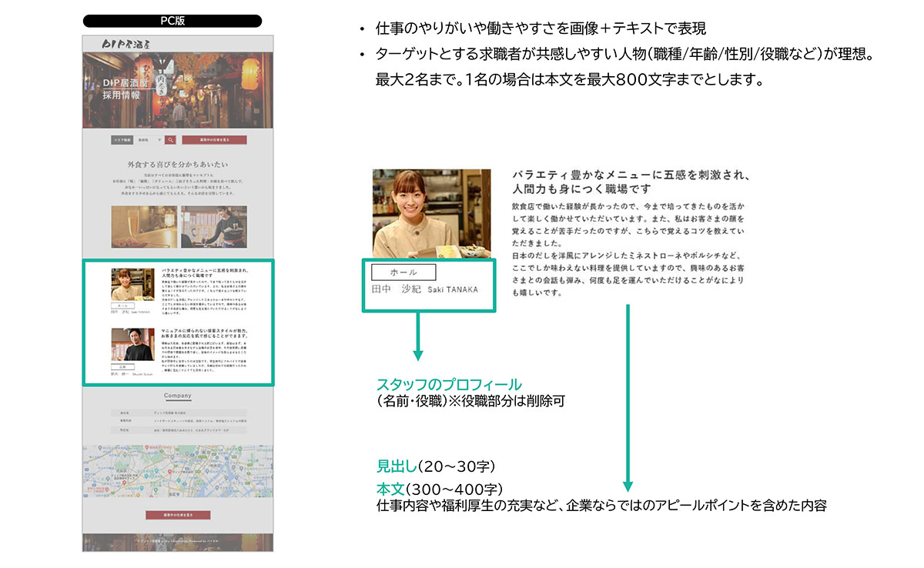Click the green 本文 label
The image size is (924, 568).
(x=390, y=489)
